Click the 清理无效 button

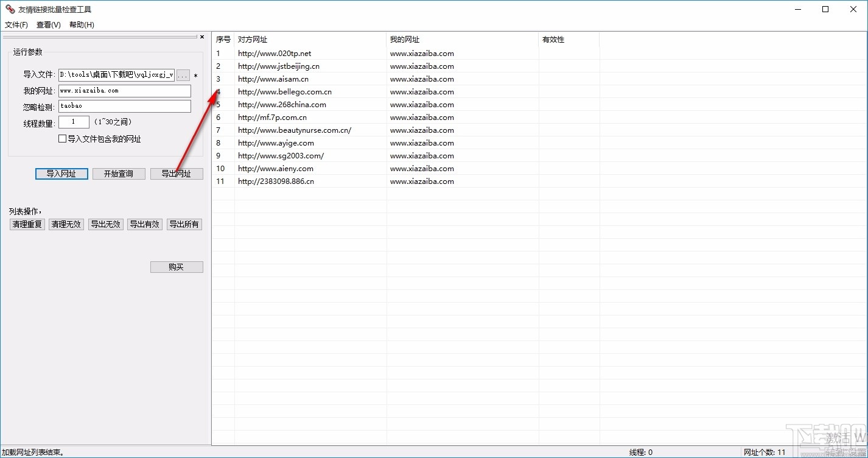pos(66,224)
